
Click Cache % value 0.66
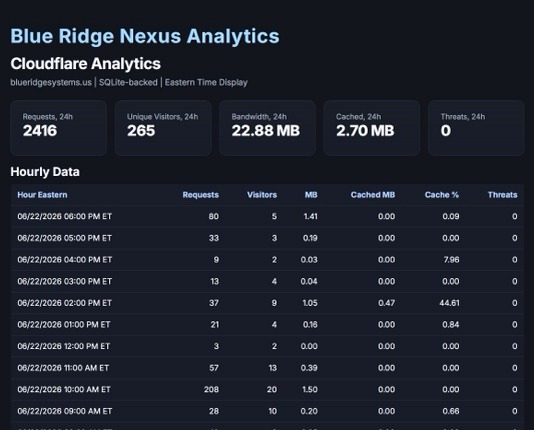[451, 411]
